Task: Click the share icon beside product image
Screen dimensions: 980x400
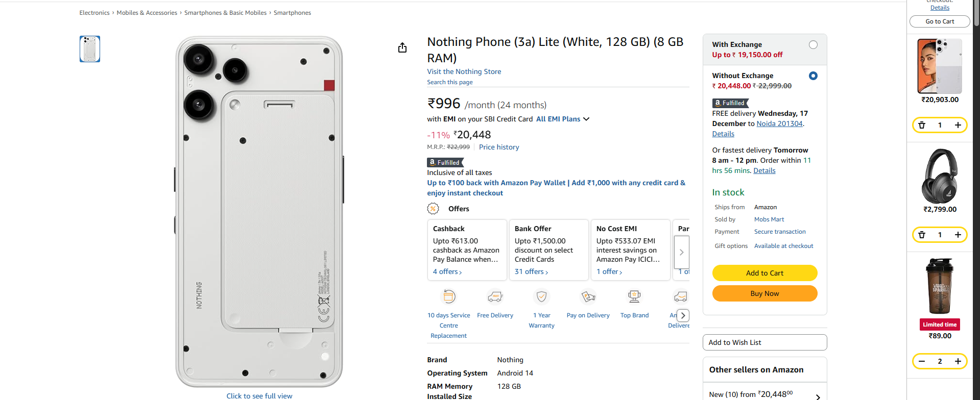Action: [402, 47]
